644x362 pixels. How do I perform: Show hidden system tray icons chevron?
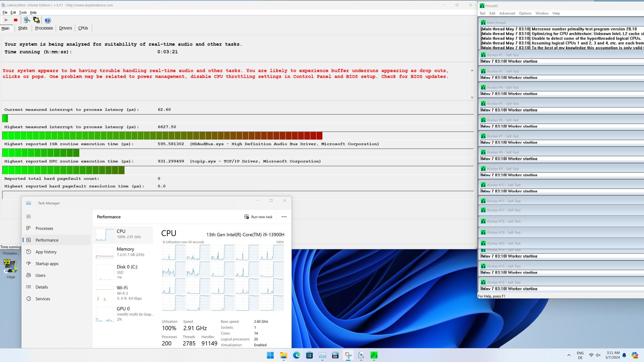569,355
